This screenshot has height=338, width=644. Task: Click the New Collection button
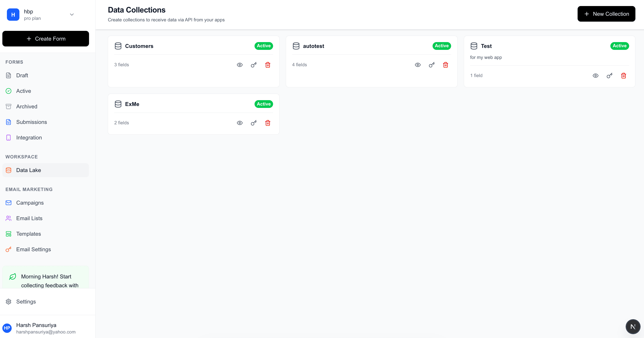coord(606,14)
